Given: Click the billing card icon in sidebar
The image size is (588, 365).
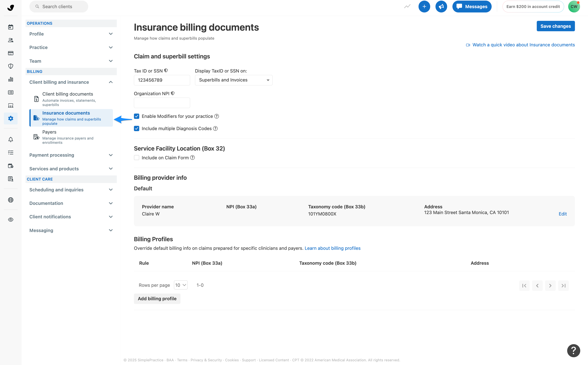Looking at the screenshot, I should (x=11, y=53).
